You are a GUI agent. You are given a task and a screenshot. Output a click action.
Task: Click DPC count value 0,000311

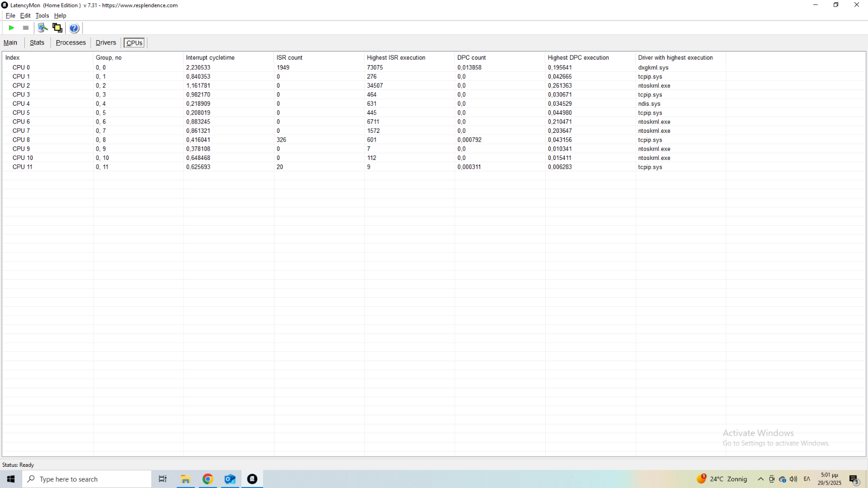[469, 167]
